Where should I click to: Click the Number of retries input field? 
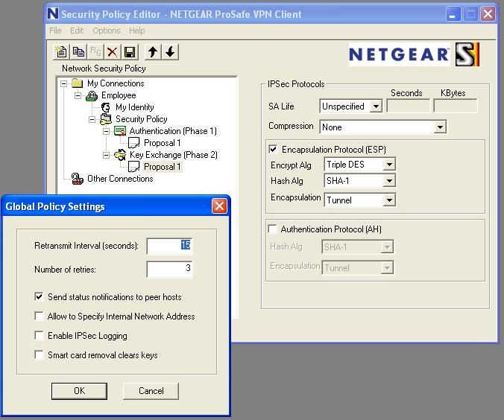[x=170, y=269]
